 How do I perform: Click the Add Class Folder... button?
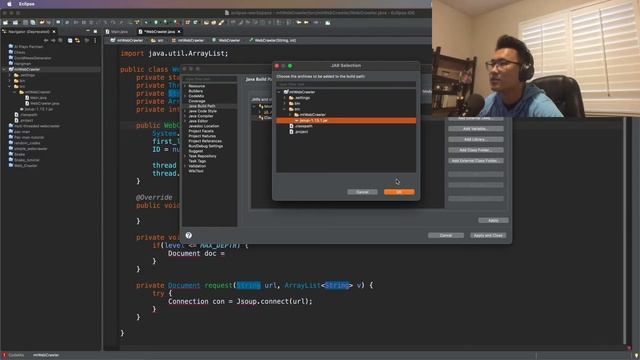pyautogui.click(x=476, y=150)
